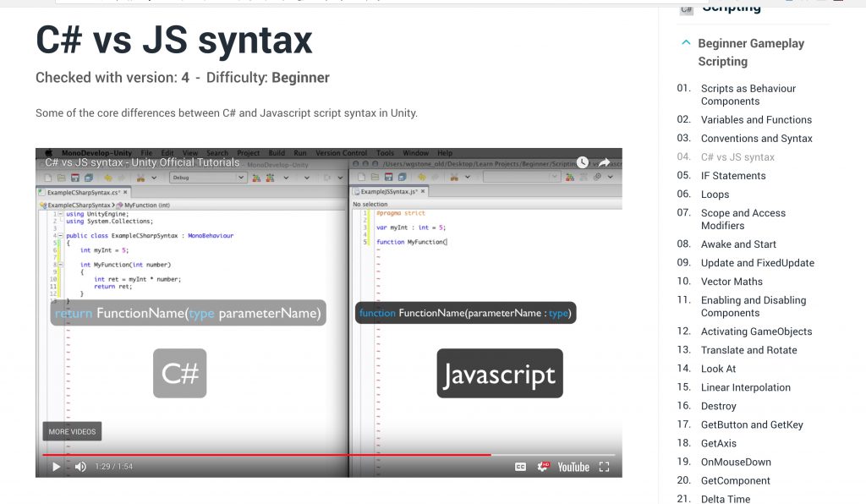The width and height of the screenshot is (866, 504).
Task: Click the Share arrow on the video
Action: tap(604, 162)
